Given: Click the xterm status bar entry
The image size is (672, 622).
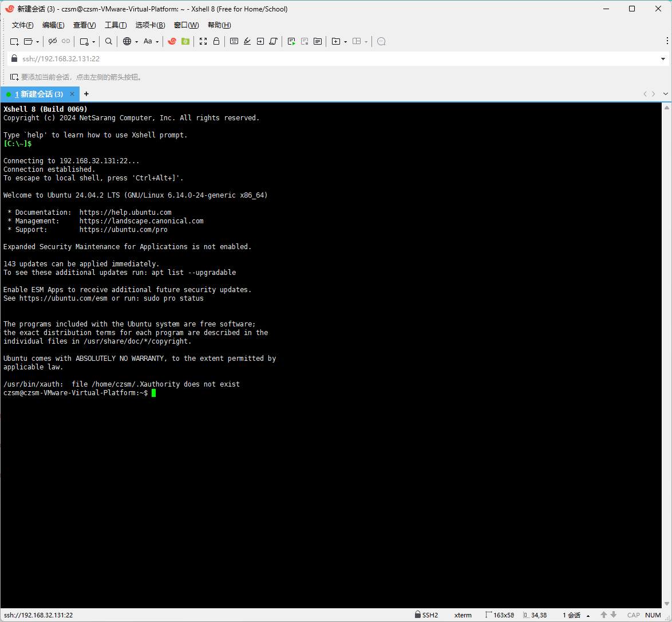Looking at the screenshot, I should pos(463,615).
